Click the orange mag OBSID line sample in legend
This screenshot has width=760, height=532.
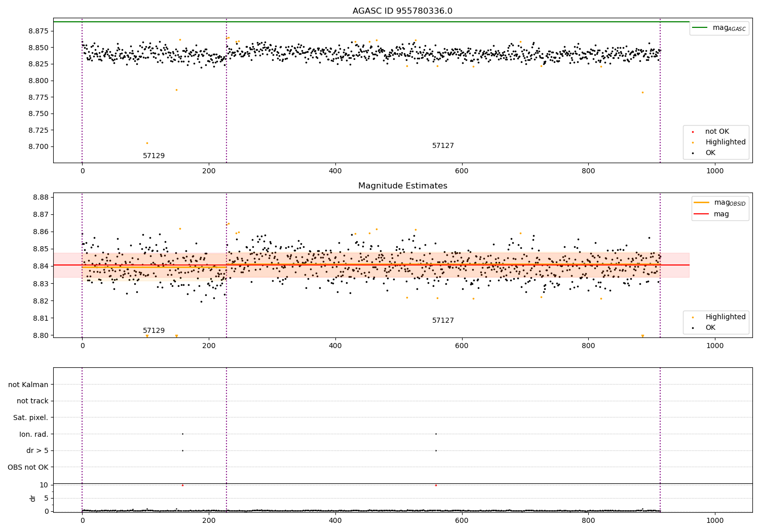click(x=702, y=202)
